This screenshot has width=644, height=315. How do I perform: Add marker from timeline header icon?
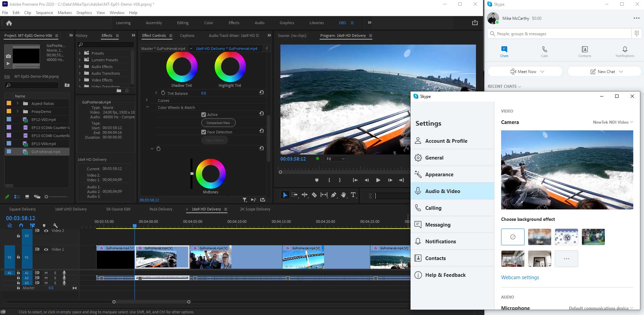(44, 226)
